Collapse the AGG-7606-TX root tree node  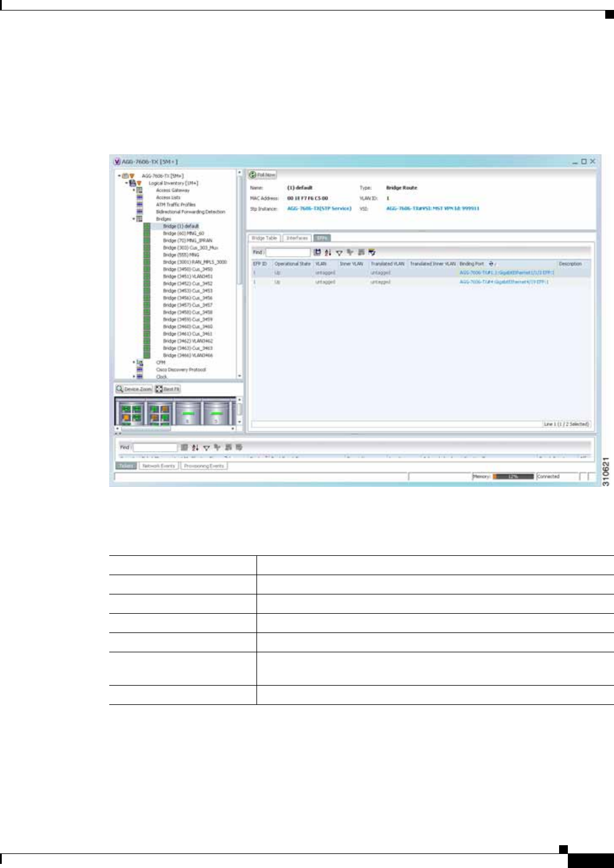(x=119, y=176)
